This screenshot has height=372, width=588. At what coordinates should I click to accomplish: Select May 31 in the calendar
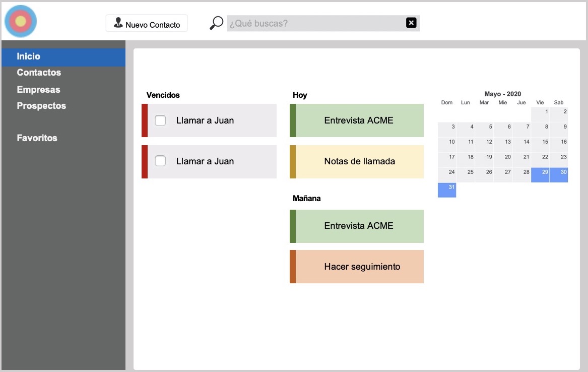coord(447,190)
